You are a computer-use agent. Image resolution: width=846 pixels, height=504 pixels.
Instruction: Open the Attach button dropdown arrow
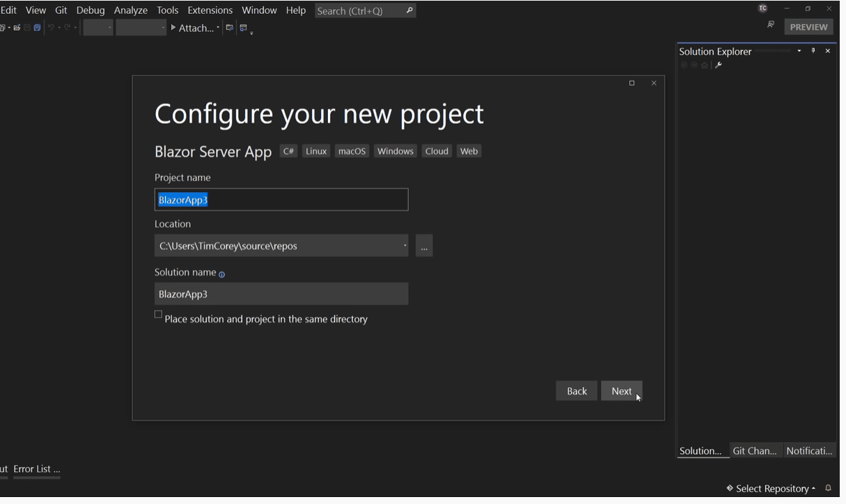click(x=218, y=28)
